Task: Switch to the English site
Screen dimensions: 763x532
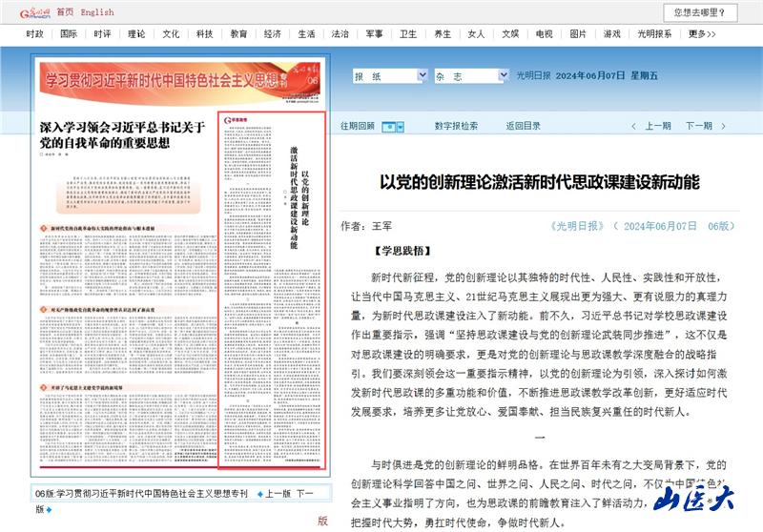Action: coord(97,12)
